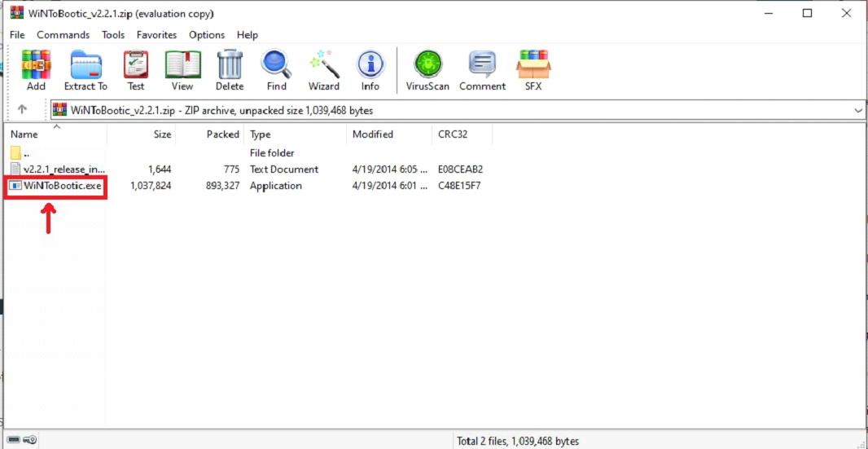Click the 4/19/2014 6:05 modified date
Viewport: 868px width, 449px height.
pos(390,169)
